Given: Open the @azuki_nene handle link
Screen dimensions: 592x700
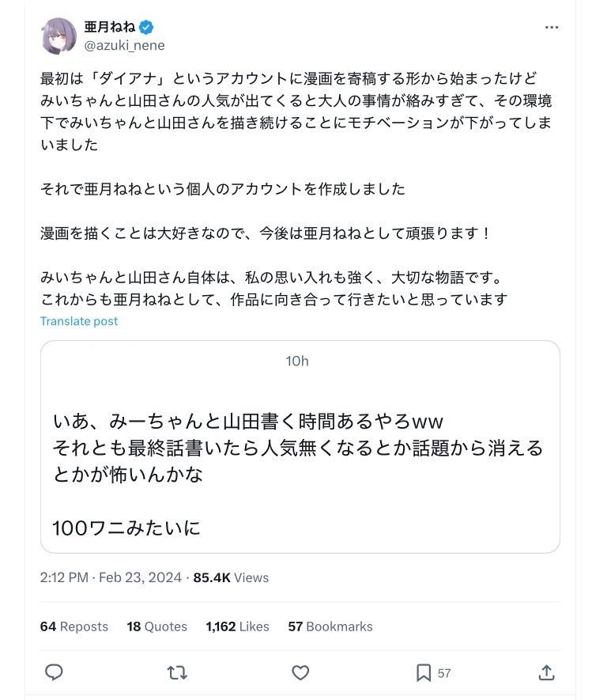Looking at the screenshot, I should [124, 46].
